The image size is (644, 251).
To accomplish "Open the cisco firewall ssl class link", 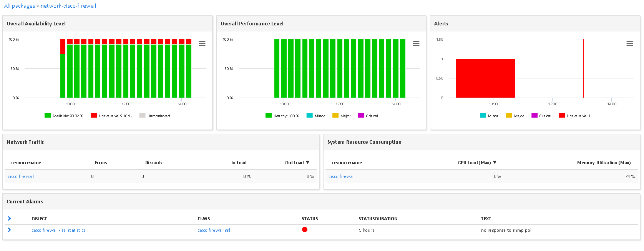I will click(x=214, y=230).
